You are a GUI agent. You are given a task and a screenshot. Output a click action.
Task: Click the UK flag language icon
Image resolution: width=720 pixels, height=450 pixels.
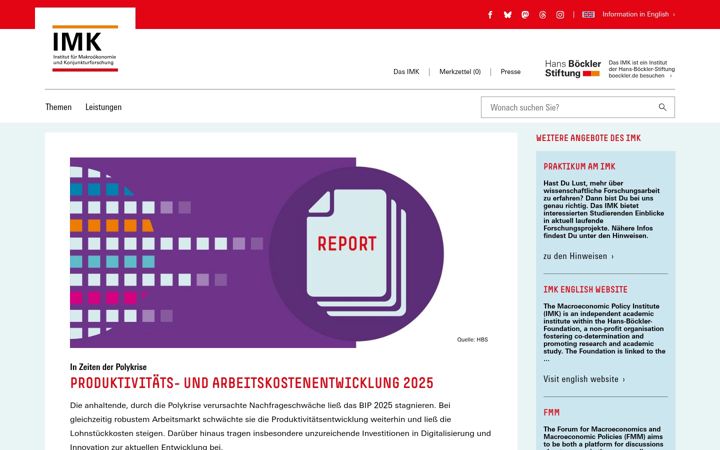(x=588, y=15)
